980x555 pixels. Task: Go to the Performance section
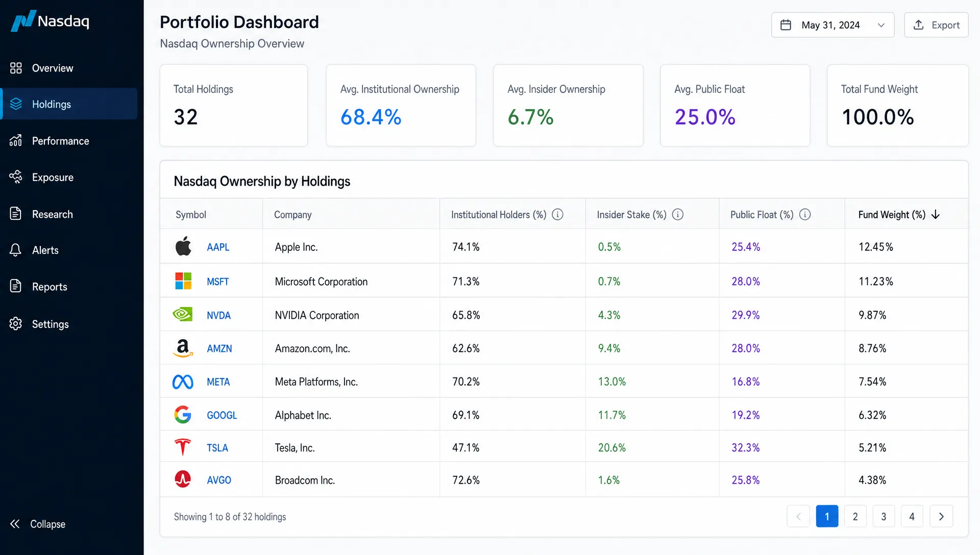tap(69, 141)
